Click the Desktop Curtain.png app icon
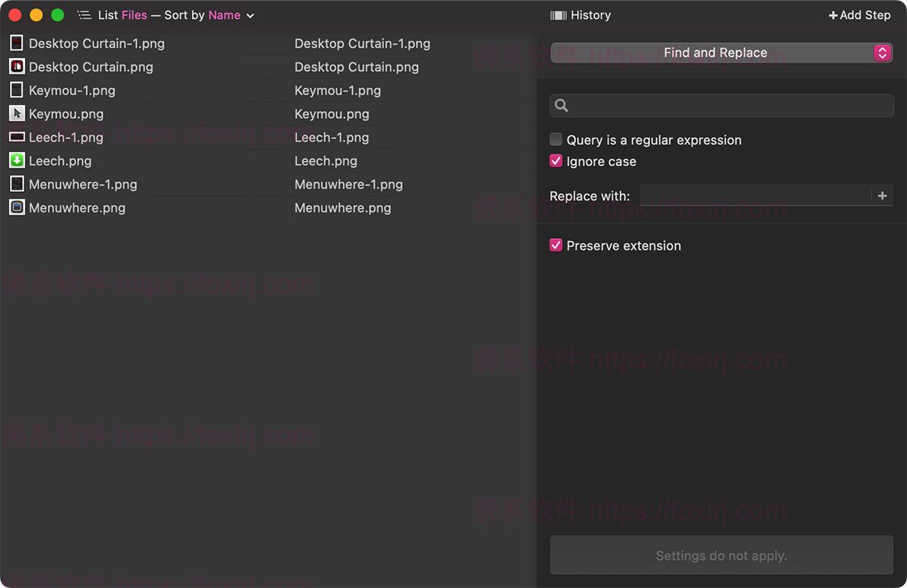 (x=17, y=67)
